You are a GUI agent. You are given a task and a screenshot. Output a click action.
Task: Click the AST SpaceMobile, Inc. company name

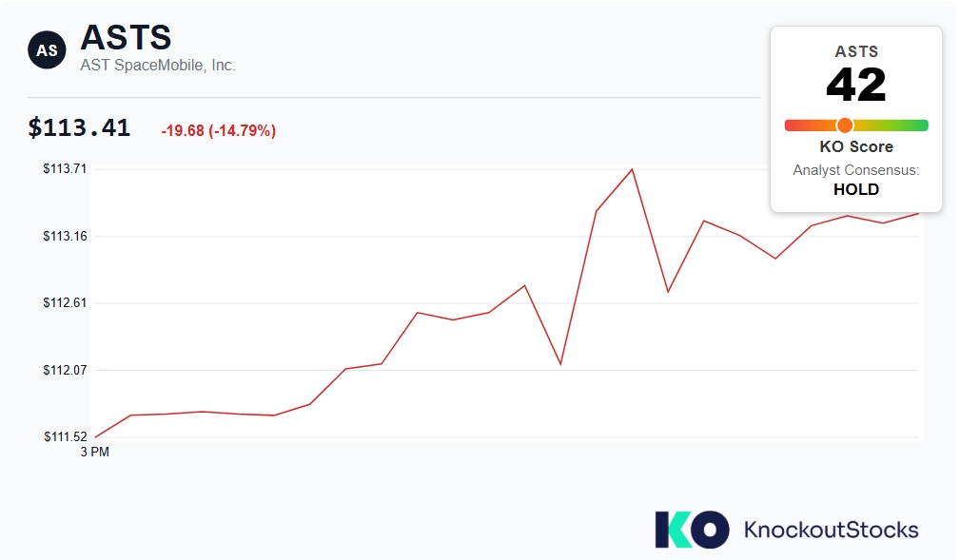click(x=158, y=66)
